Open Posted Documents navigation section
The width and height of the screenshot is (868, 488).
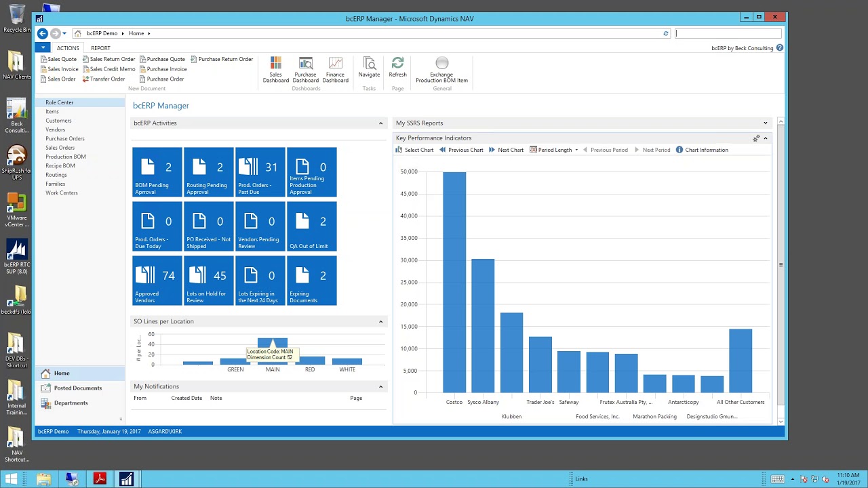[80, 388]
